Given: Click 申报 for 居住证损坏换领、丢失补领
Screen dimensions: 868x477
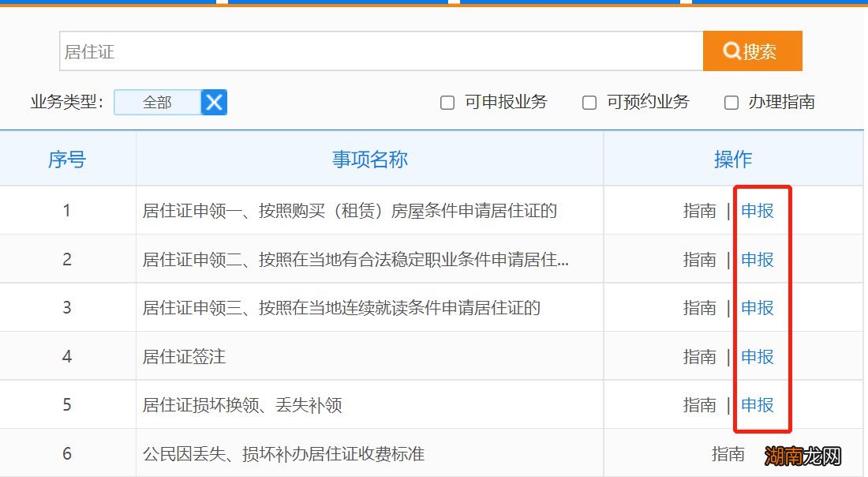Looking at the screenshot, I should click(x=758, y=405).
